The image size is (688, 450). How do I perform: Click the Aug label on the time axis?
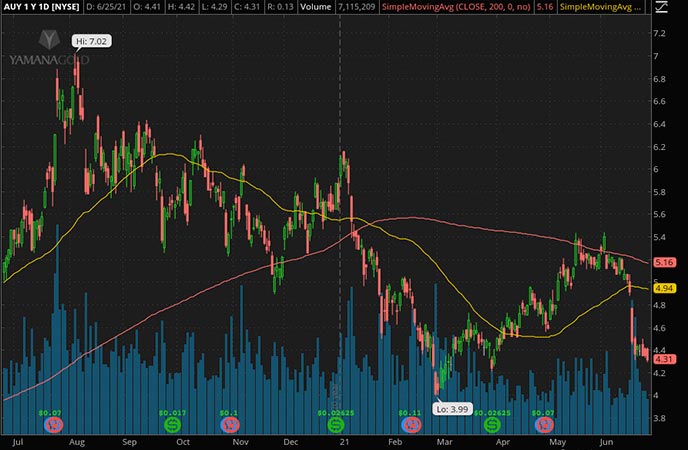coord(77,442)
